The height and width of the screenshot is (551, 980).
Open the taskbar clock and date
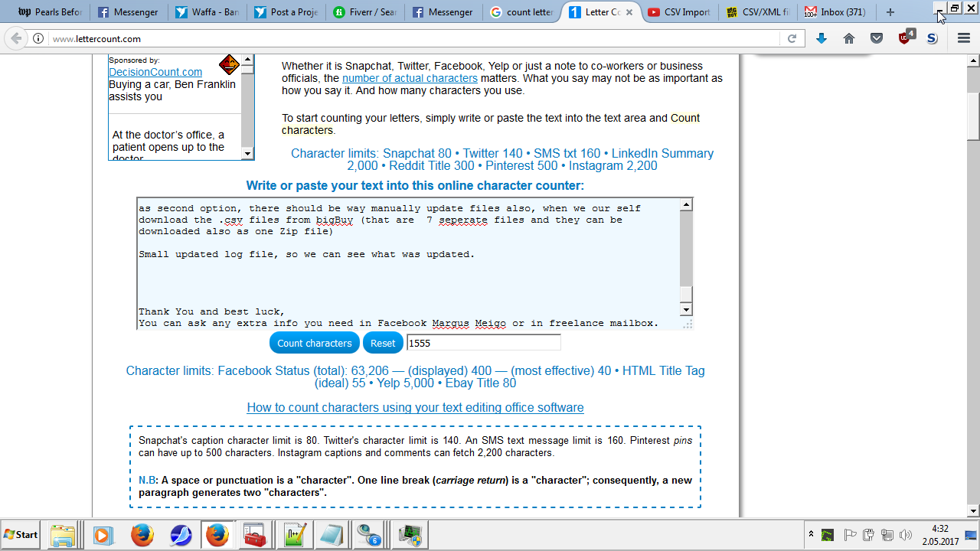click(940, 535)
